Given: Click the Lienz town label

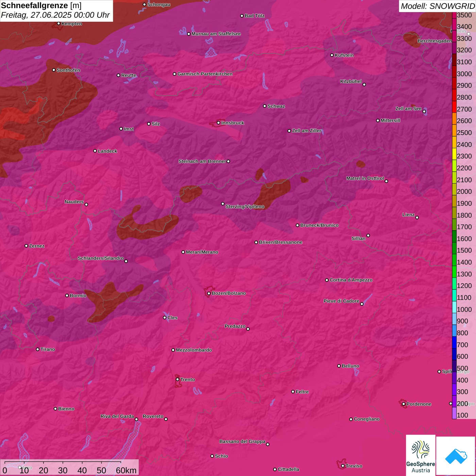Looking at the screenshot, I should pos(408,215).
